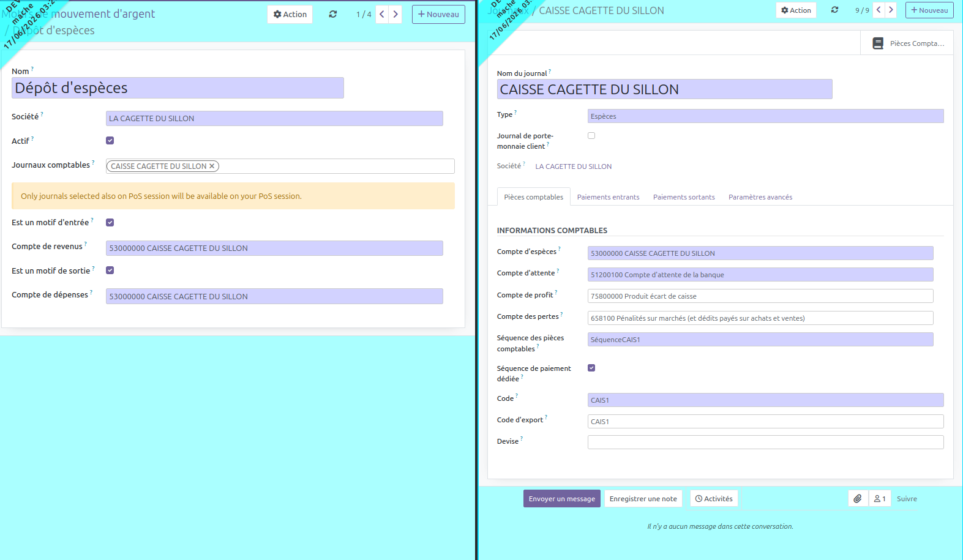The image size is (963, 560).
Task: Edit Code d'export field
Action: click(765, 422)
